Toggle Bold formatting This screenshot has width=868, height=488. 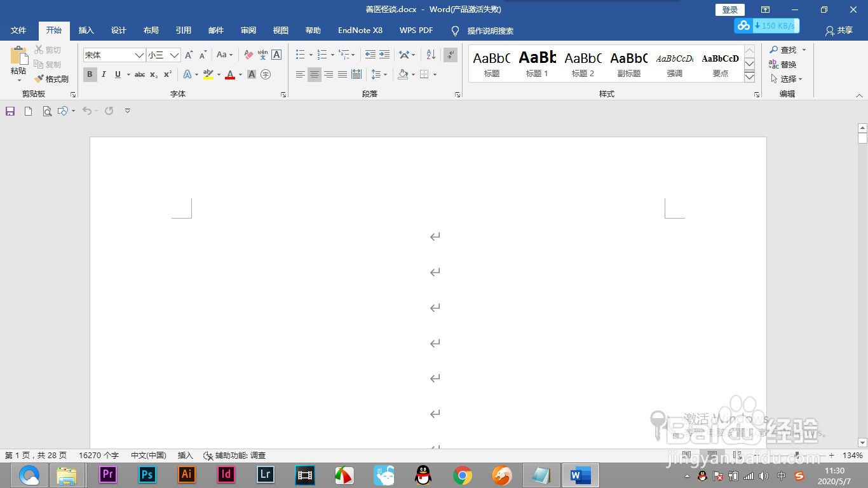pyautogui.click(x=90, y=74)
